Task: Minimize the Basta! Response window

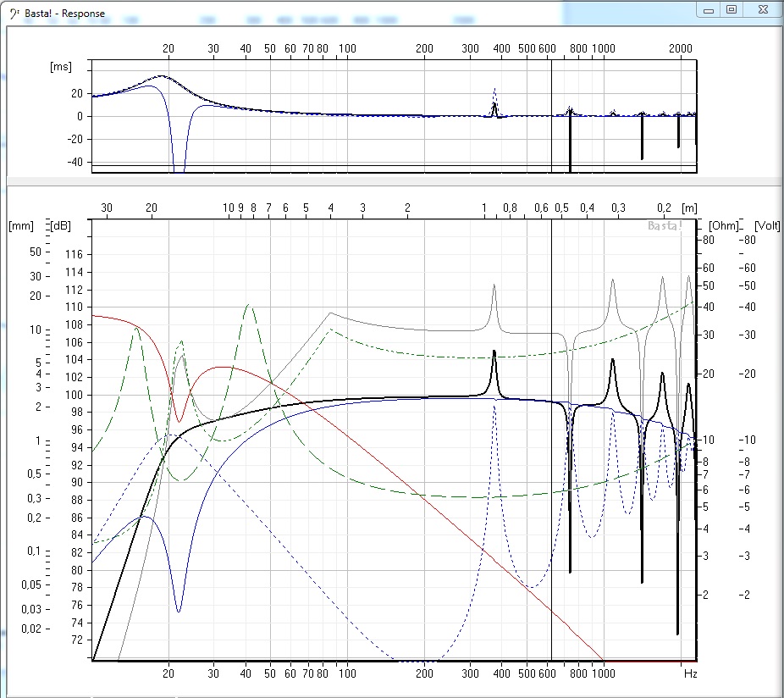Action: 709,10
